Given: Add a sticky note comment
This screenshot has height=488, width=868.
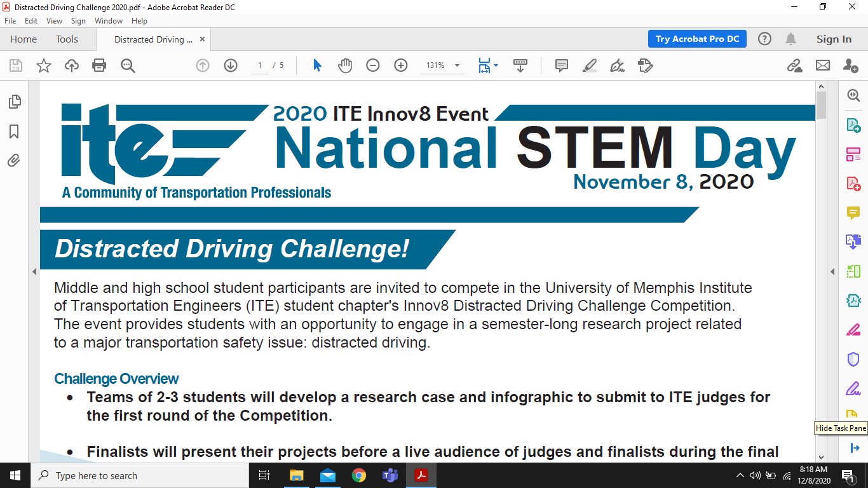Looking at the screenshot, I should (x=562, y=65).
